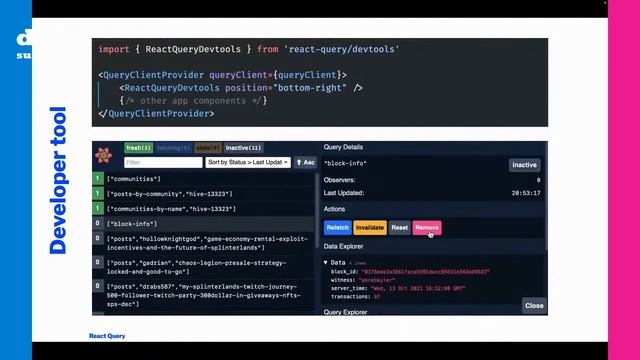
Task: Focus the Filter input field
Action: [163, 162]
